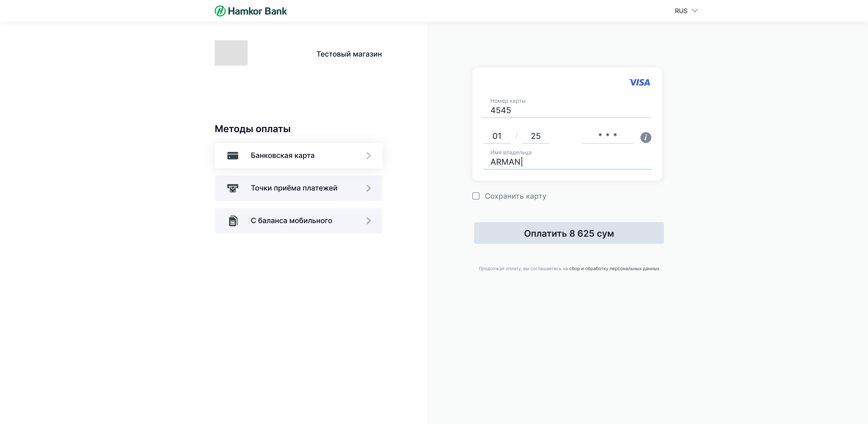The image size is (868, 424).
Task: Expand С баланса мобильного chevron arrow
Action: [x=368, y=221]
